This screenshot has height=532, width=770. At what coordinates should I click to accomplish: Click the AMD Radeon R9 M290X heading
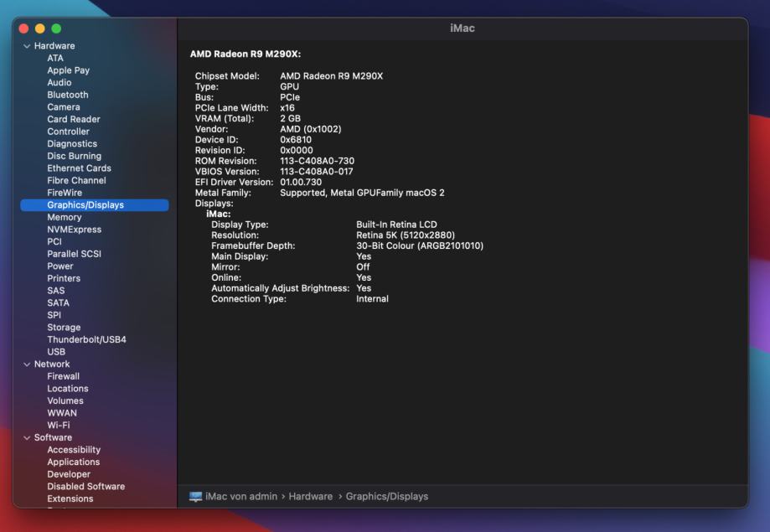click(245, 54)
